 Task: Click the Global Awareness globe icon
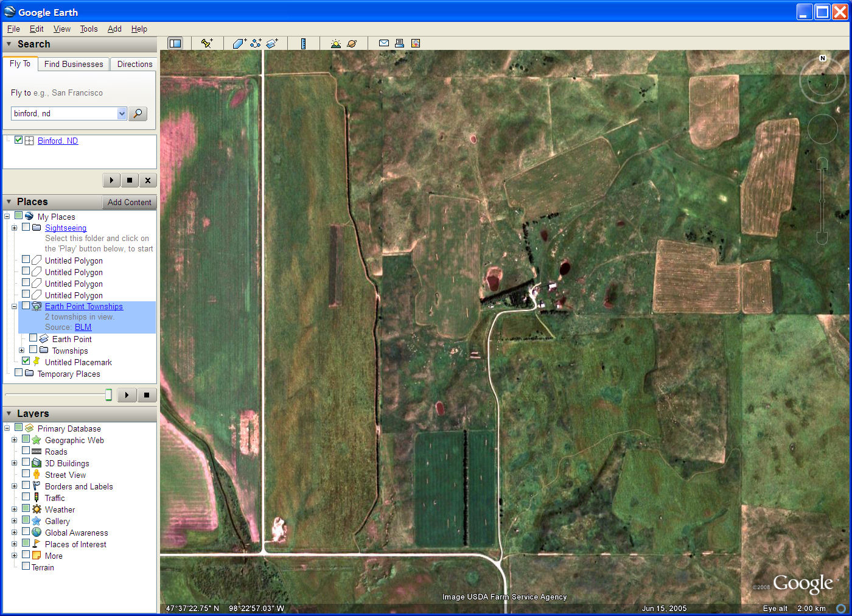(x=37, y=532)
